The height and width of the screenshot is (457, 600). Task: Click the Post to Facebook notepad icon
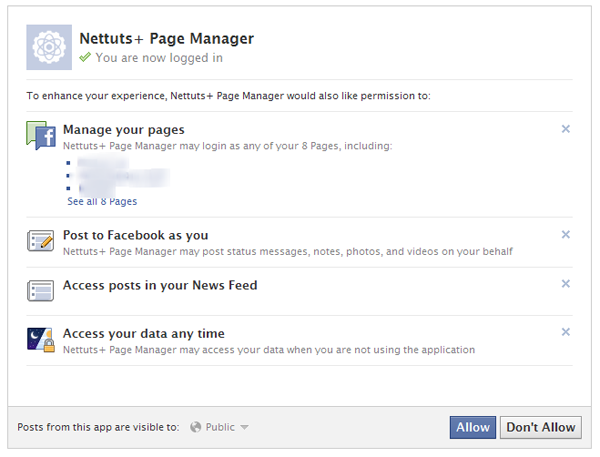41,241
